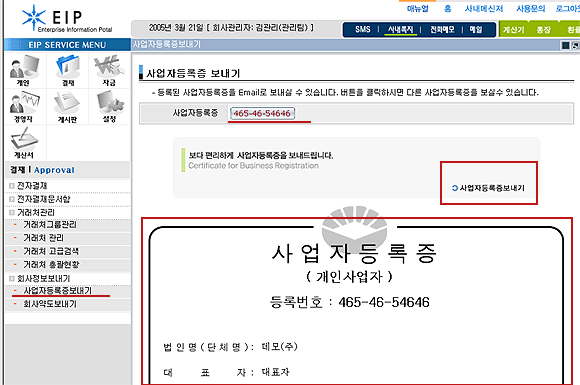The image size is (580, 385).
Task: Click the 465-46-54646 registration number button
Action: (262, 114)
